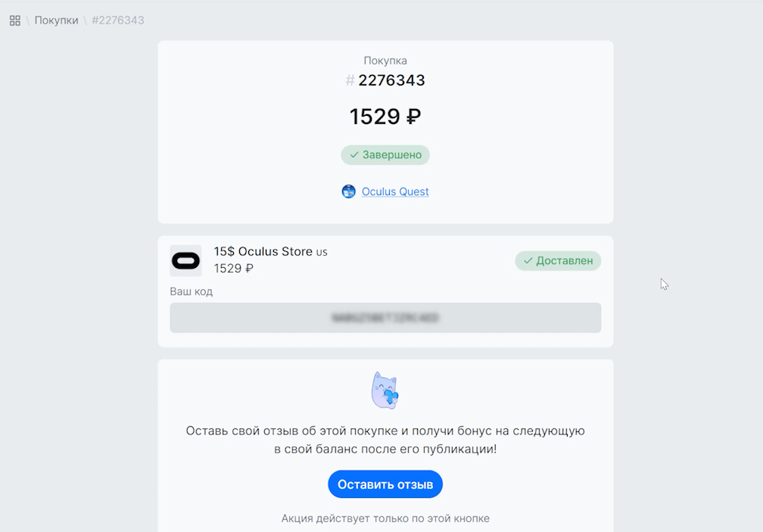Click the grid dashboard icon in breadcrumb
The image size is (763, 532).
15,20
